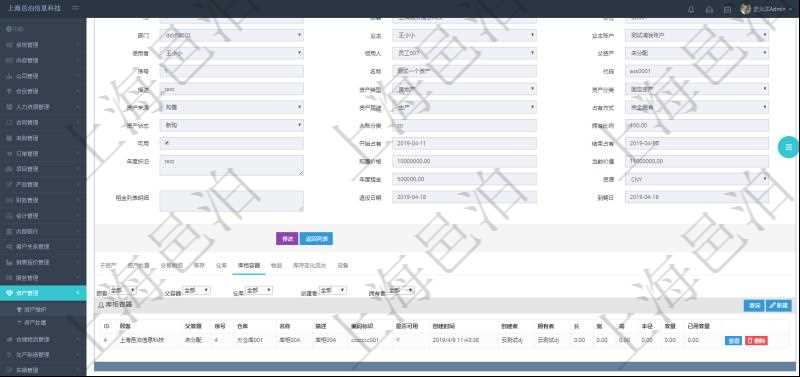Click the blue 返回列表 button
This screenshot has width=800, height=377.
[316, 238]
